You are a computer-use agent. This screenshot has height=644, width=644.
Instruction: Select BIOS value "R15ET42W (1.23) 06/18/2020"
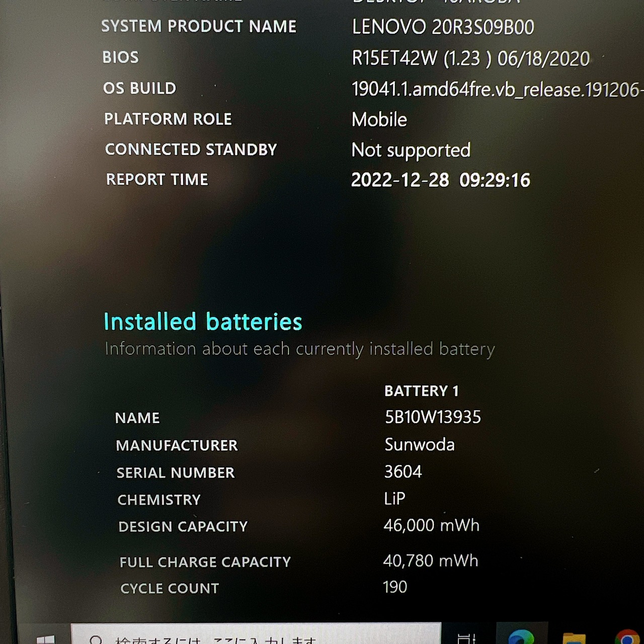click(x=471, y=59)
